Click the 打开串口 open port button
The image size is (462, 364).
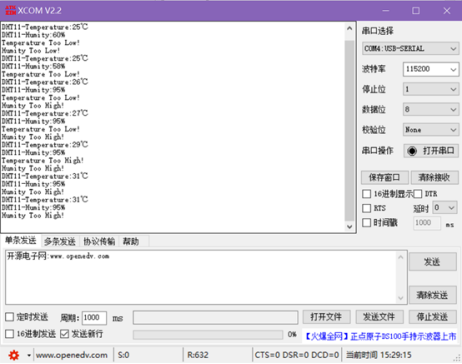click(x=431, y=151)
